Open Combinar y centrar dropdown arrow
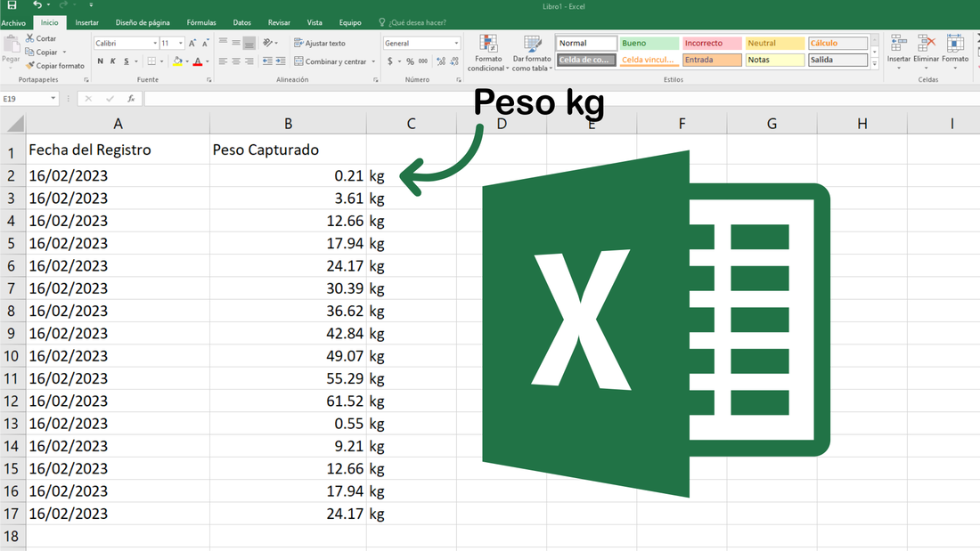Viewport: 980px width, 551px height. (x=374, y=61)
